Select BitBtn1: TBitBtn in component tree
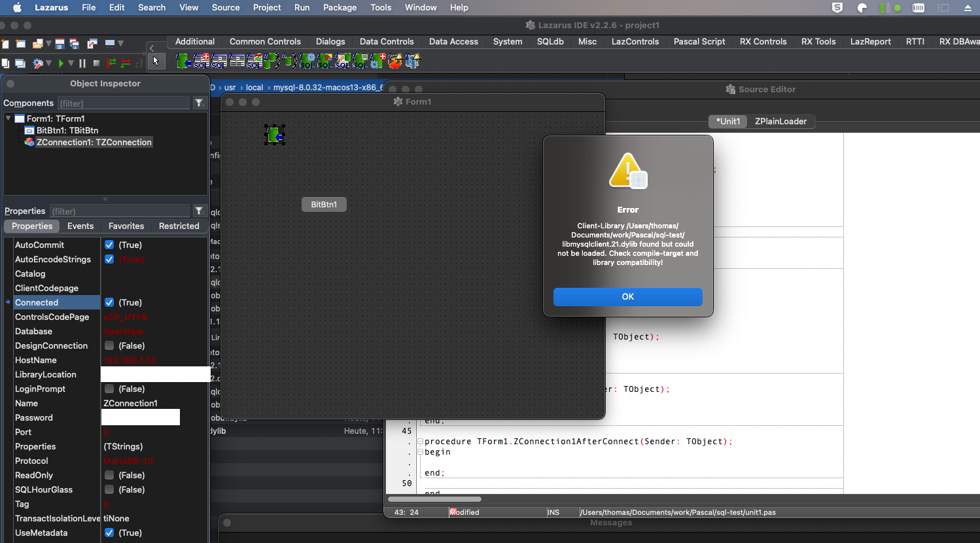The width and height of the screenshot is (980, 543). (x=67, y=130)
